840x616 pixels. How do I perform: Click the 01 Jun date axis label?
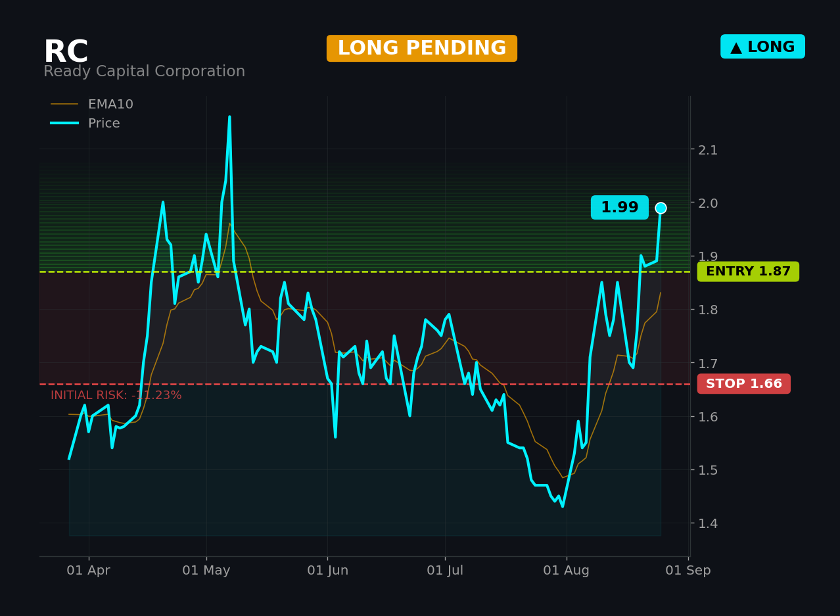[x=327, y=571]
